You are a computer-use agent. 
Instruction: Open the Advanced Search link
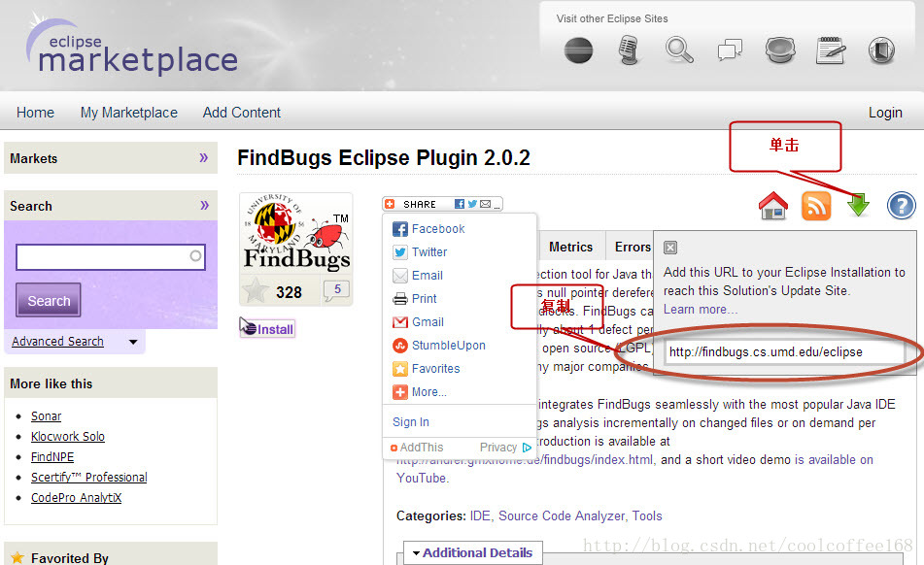tap(57, 342)
